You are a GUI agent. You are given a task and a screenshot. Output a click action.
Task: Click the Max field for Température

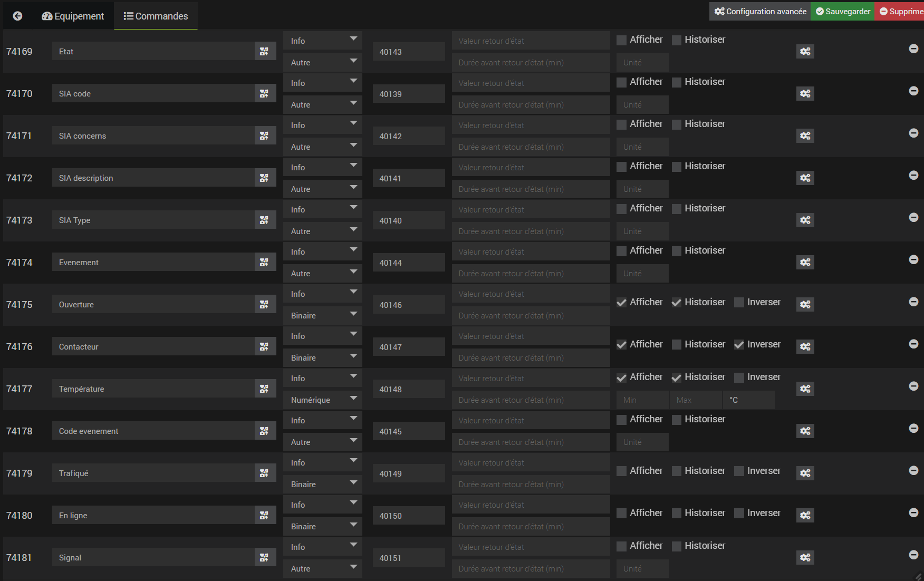pos(696,400)
